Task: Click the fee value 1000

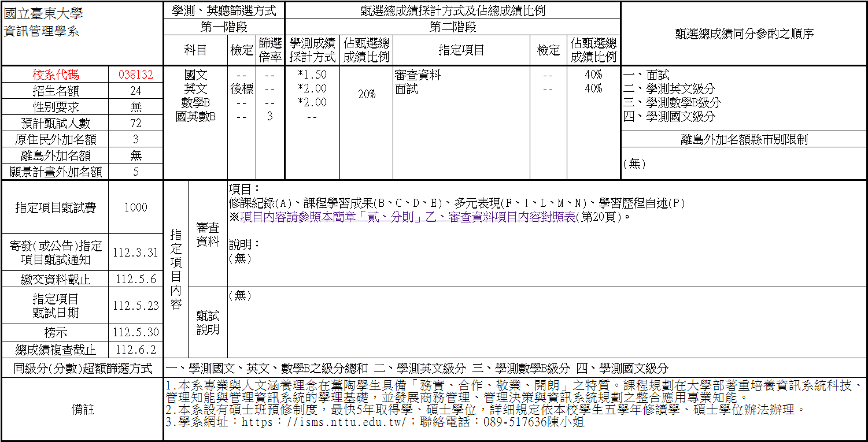Action: pos(136,207)
